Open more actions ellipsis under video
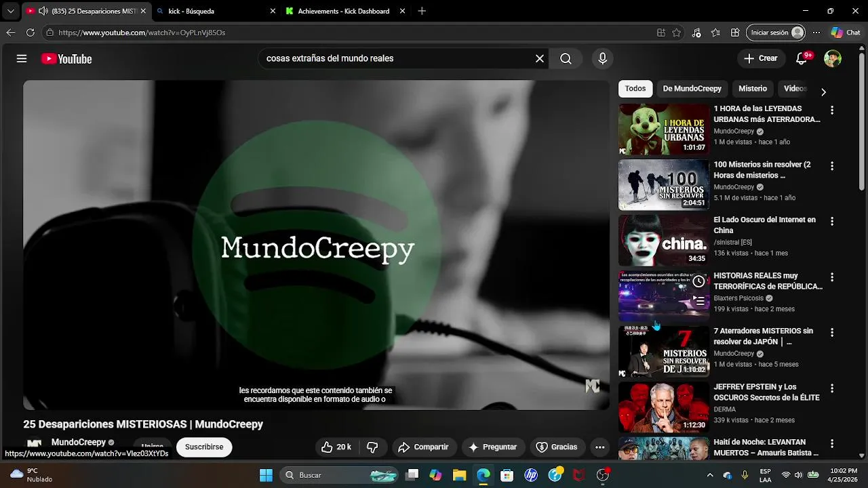The image size is (868, 488). pyautogui.click(x=599, y=447)
